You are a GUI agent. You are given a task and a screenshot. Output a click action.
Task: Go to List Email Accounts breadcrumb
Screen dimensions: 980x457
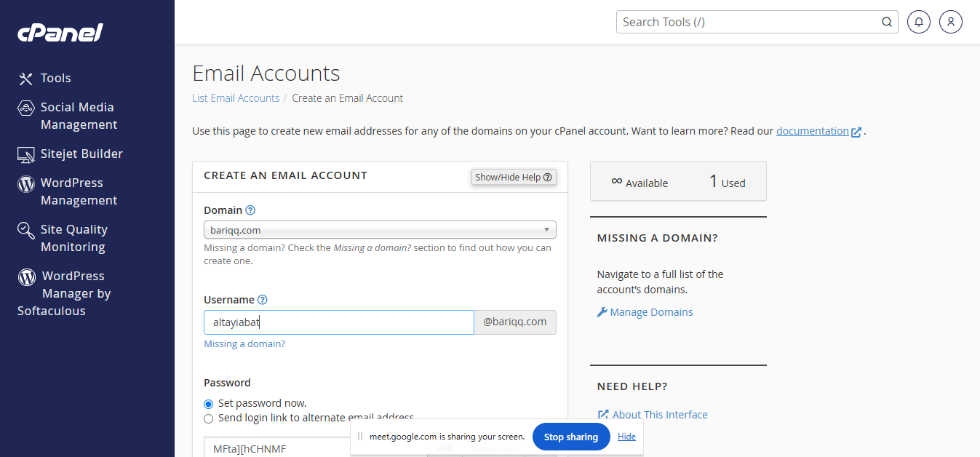pos(236,98)
